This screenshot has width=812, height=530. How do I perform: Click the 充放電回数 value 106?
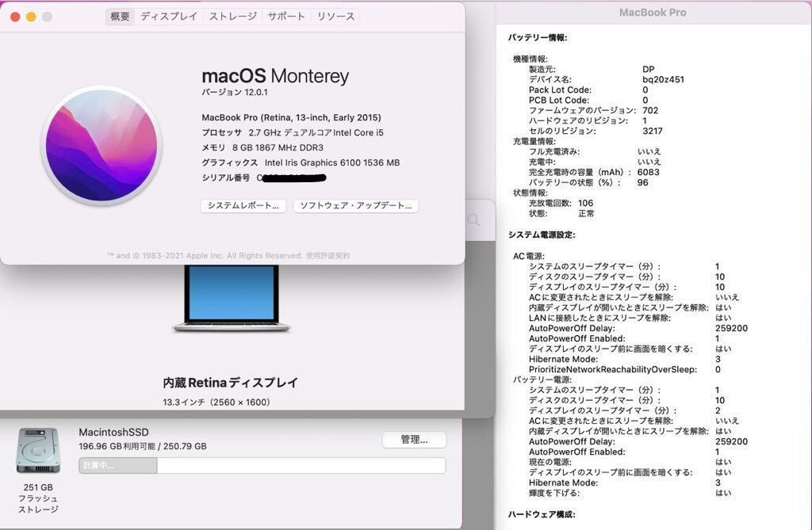pos(586,204)
